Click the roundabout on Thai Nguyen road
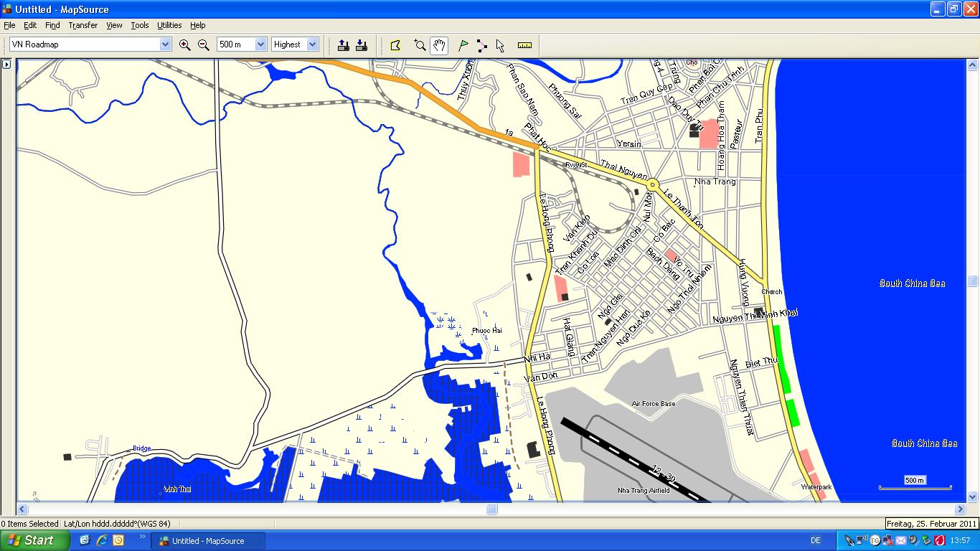 652,185
